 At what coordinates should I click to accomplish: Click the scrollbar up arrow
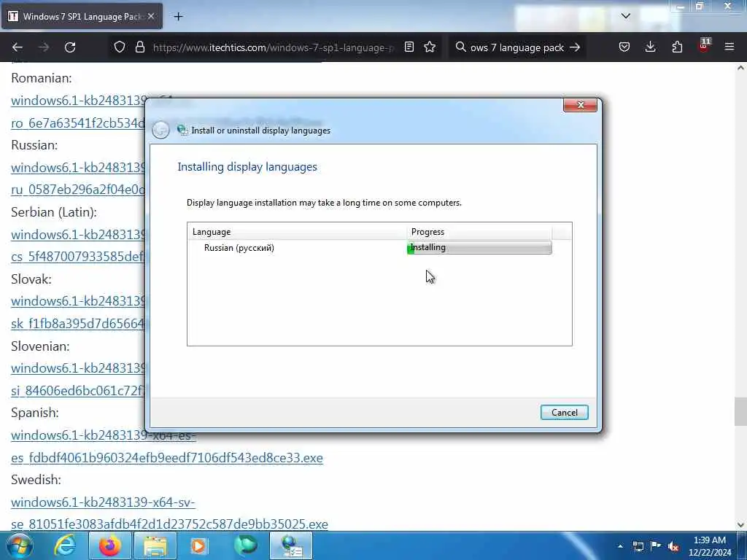[x=740, y=68]
